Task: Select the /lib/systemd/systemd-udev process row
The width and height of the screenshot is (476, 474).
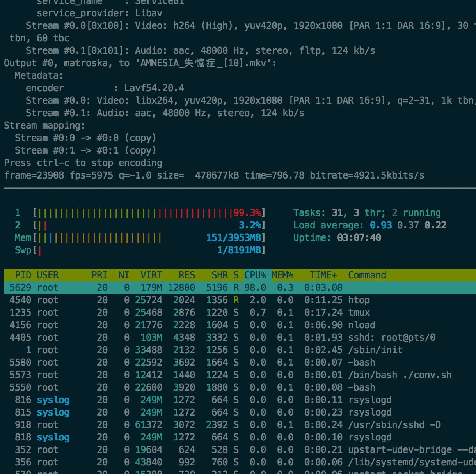Action: [240, 462]
